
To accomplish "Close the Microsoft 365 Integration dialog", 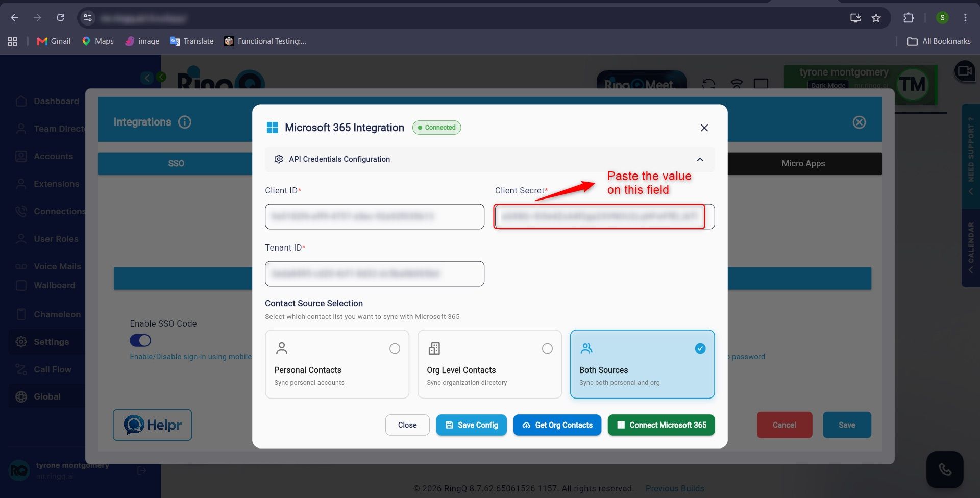I will (x=704, y=128).
